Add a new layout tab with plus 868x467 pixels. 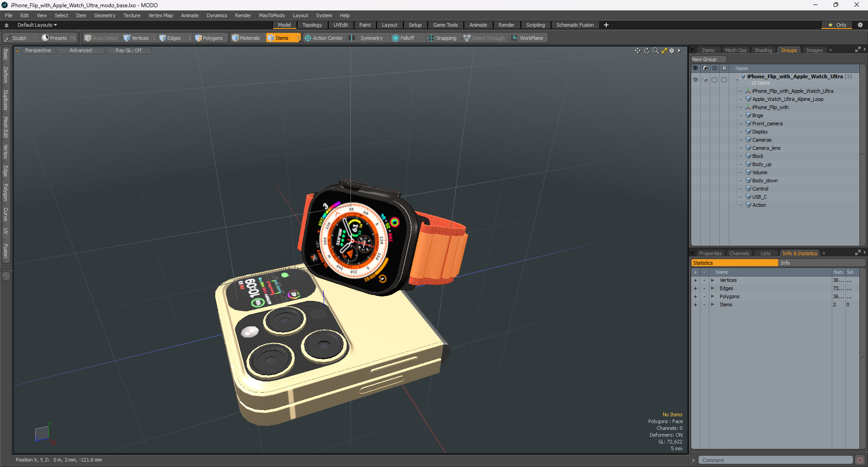click(x=606, y=25)
